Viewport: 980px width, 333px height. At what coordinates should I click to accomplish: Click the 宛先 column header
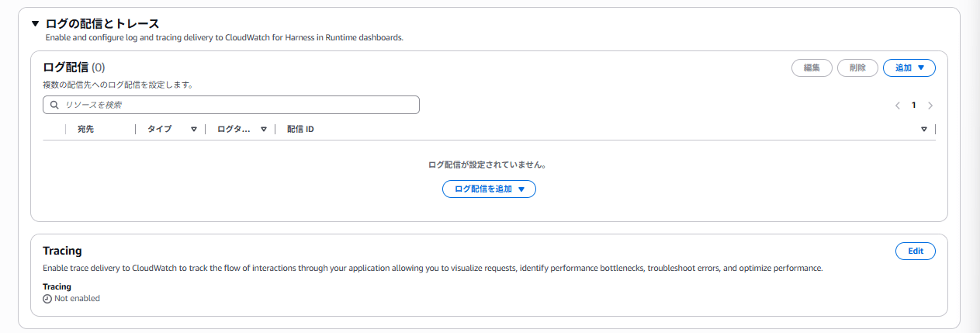tap(85, 130)
